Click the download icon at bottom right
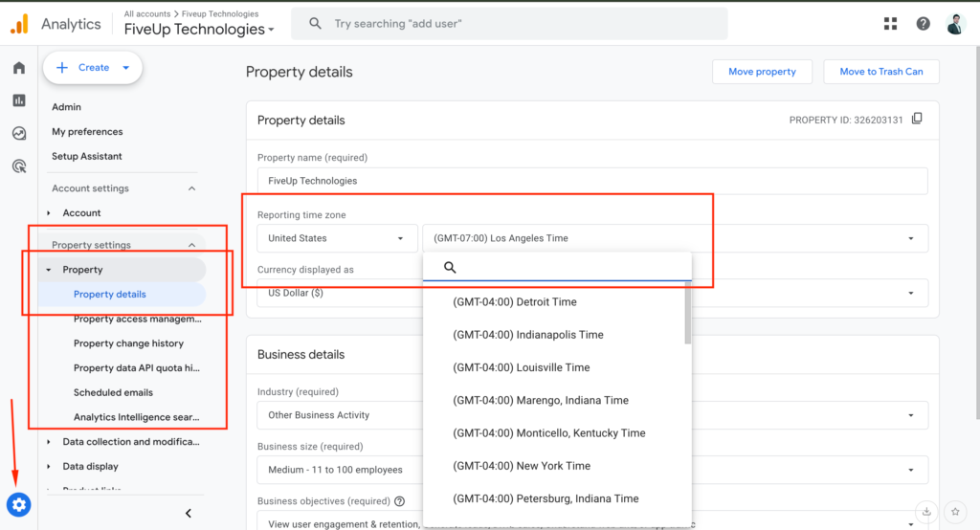 tap(926, 512)
